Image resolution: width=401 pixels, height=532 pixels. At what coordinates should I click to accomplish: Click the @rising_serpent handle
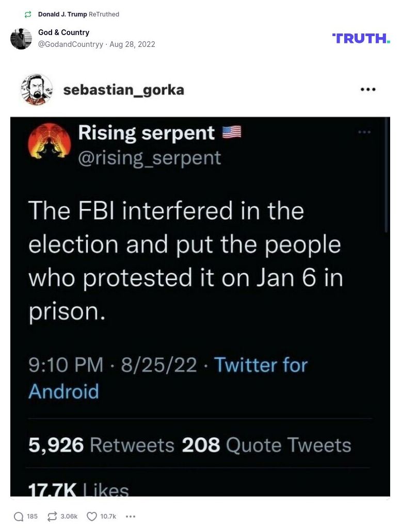click(149, 157)
